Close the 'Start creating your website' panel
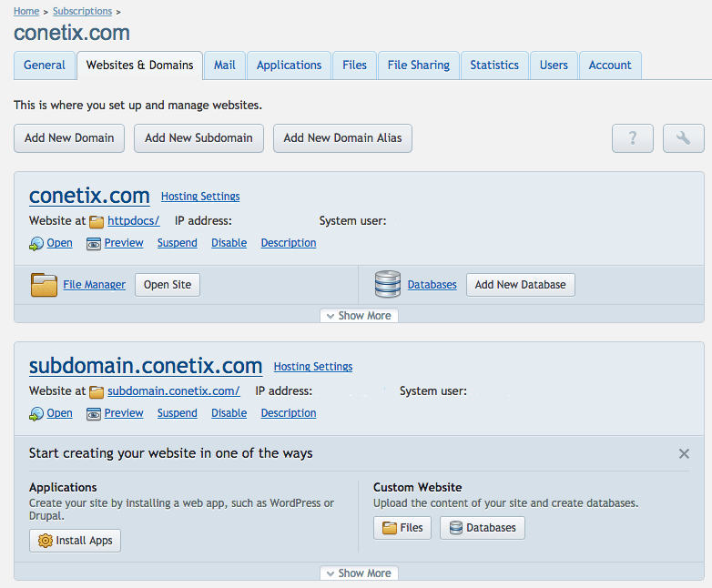Viewport: 712px width, 588px height. tap(684, 453)
